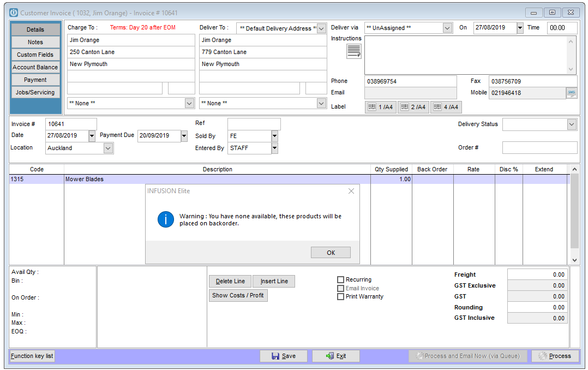Open the Deliver via UnAssigned dropdown
Screen dimensions: 588x370
(x=447, y=27)
